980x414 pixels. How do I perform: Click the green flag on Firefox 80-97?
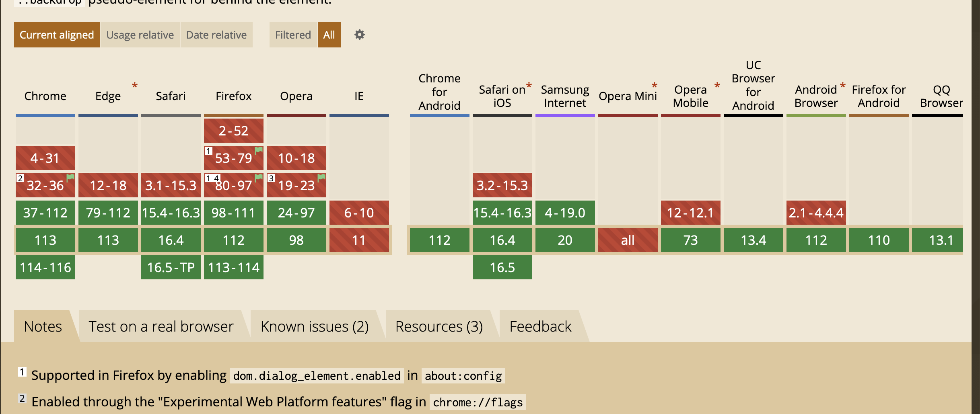259,178
